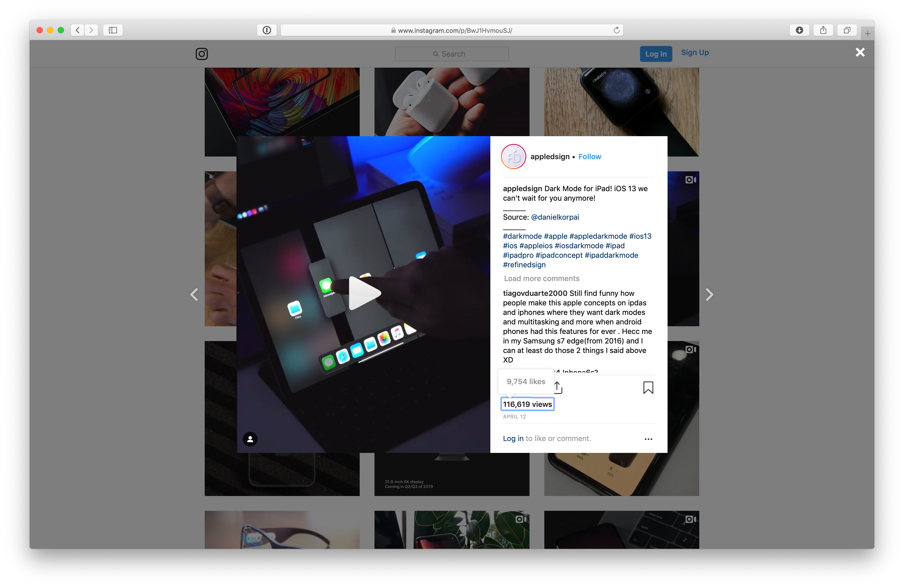Viewport: 904px width, 588px height.
Task: Open the 31.6-inch 6K display thumbnail
Action: (452, 474)
